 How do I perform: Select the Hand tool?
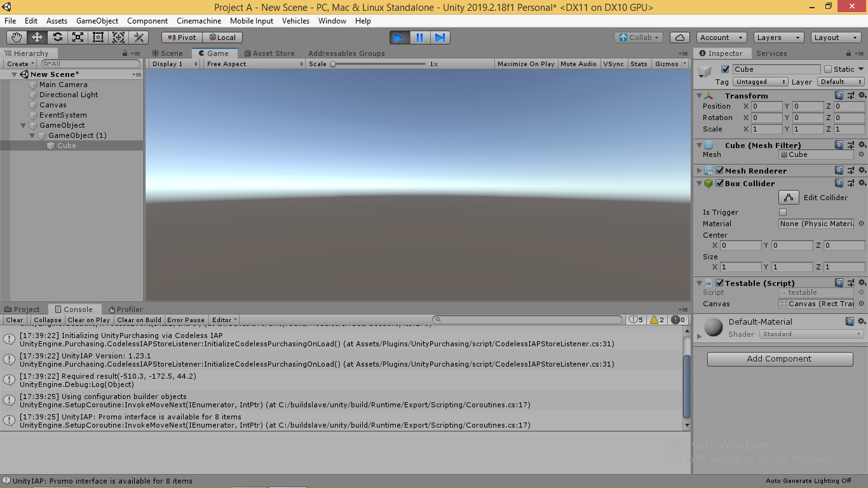point(17,37)
